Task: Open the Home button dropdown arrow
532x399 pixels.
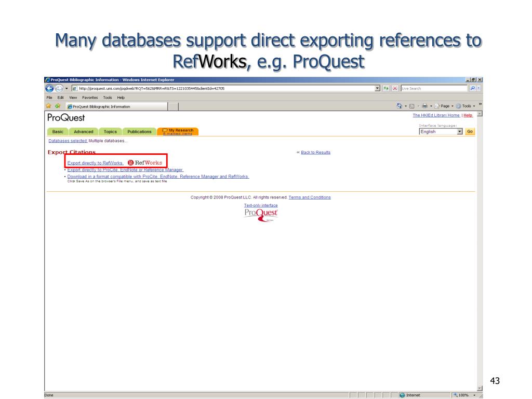Action: point(406,106)
